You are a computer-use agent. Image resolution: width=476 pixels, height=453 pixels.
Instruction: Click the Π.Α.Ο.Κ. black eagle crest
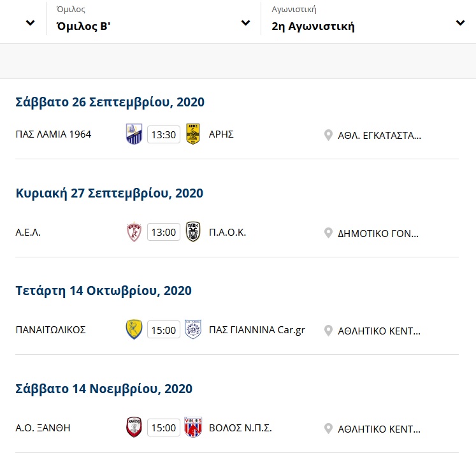tap(193, 232)
